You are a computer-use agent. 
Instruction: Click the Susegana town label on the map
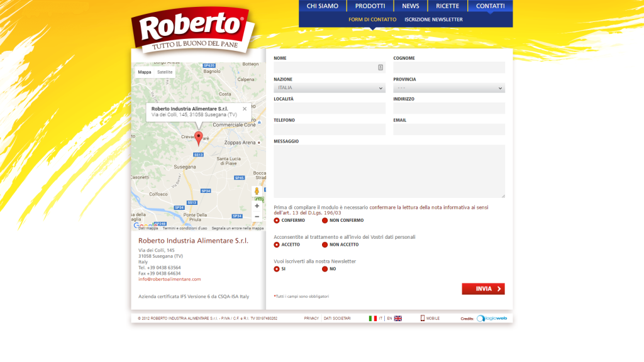(x=185, y=167)
